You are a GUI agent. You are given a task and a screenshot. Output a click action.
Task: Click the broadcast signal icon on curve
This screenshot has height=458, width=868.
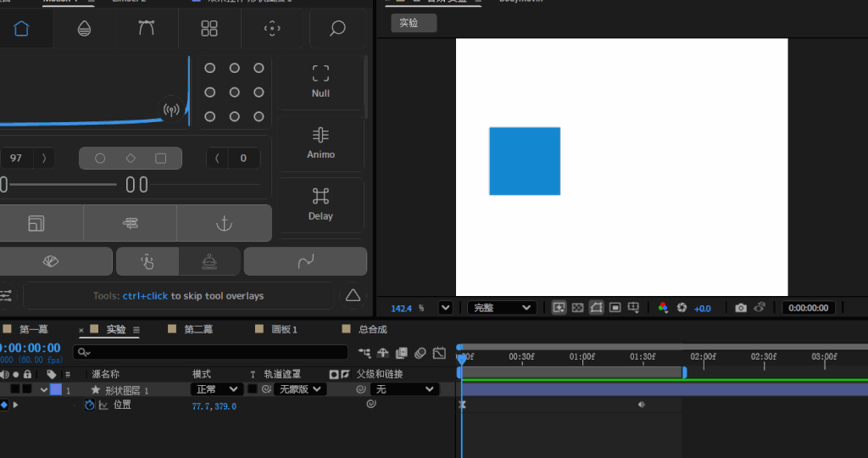[171, 109]
